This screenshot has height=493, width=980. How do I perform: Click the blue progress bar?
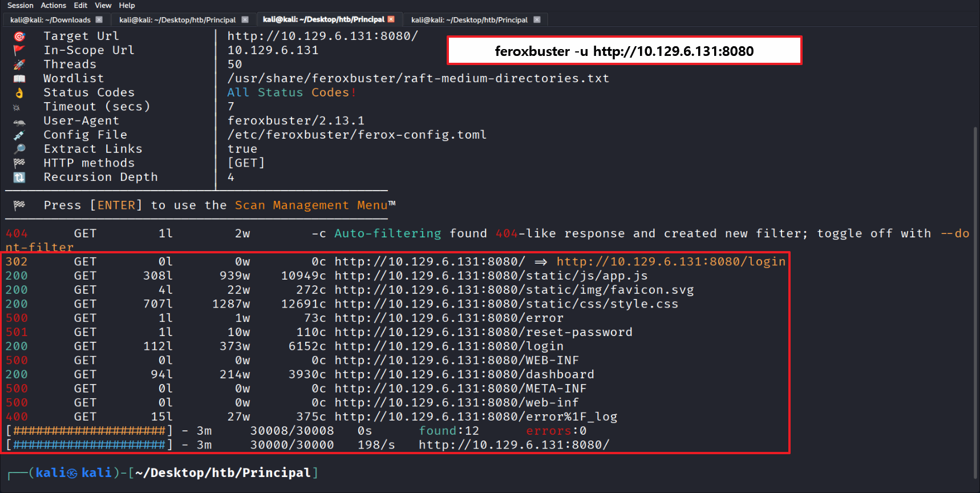90,445
